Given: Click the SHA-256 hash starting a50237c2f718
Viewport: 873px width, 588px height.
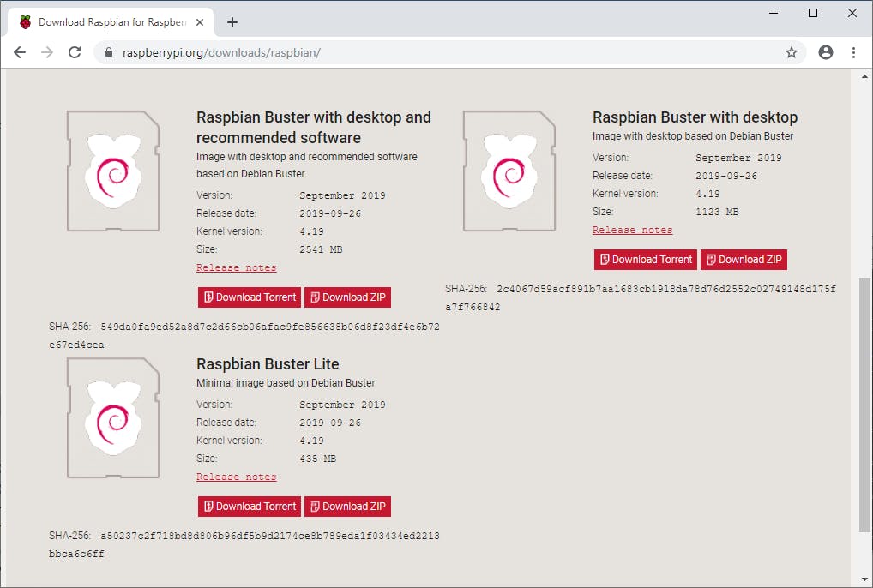Looking at the screenshot, I should [244, 544].
